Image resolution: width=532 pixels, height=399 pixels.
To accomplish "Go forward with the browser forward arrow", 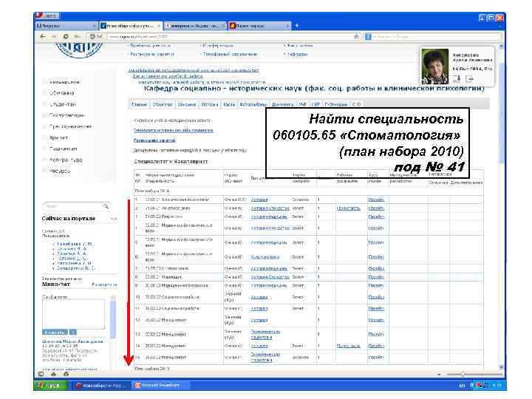I will (x=54, y=36).
